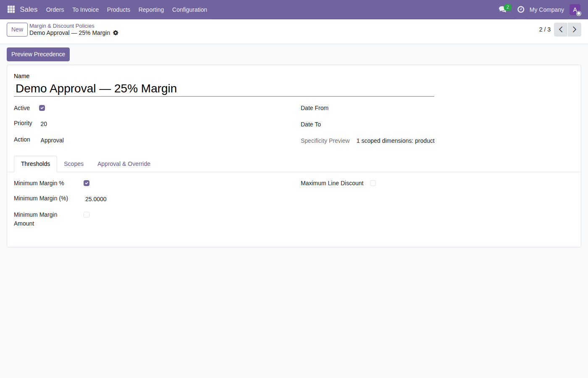588x378 pixels.
Task: Open the user avatar menu
Action: coord(575,10)
